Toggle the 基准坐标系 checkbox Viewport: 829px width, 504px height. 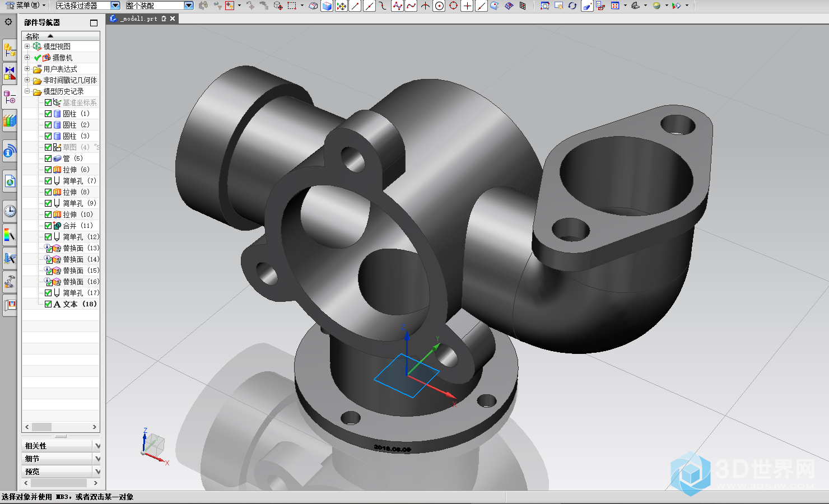click(48, 102)
